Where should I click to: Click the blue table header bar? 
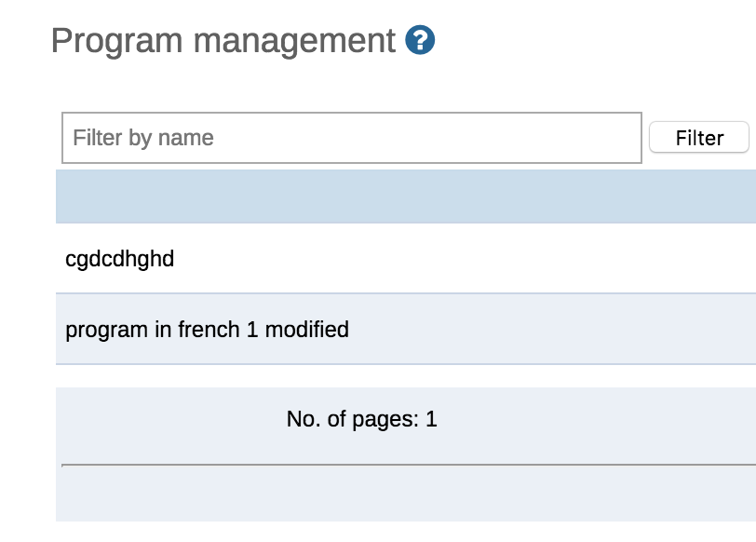(x=405, y=196)
